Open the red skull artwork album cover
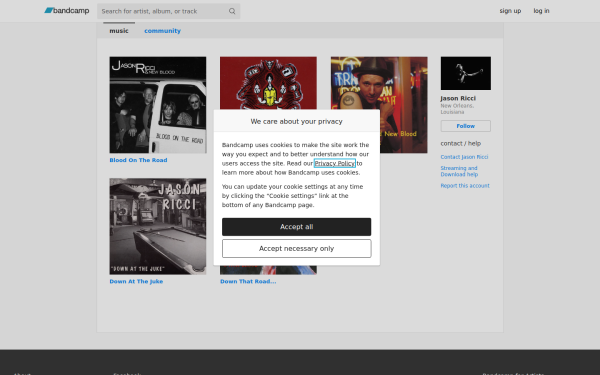The width and height of the screenshot is (600, 375). [268, 83]
